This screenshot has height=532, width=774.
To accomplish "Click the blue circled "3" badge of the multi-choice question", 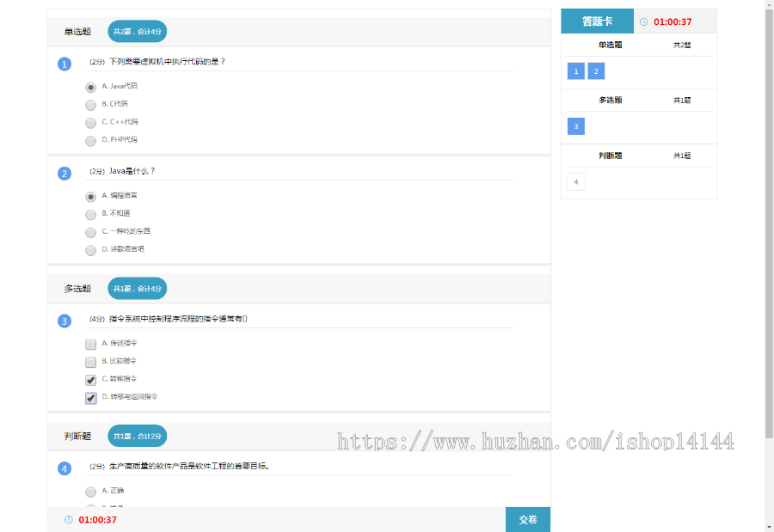I will click(65, 320).
